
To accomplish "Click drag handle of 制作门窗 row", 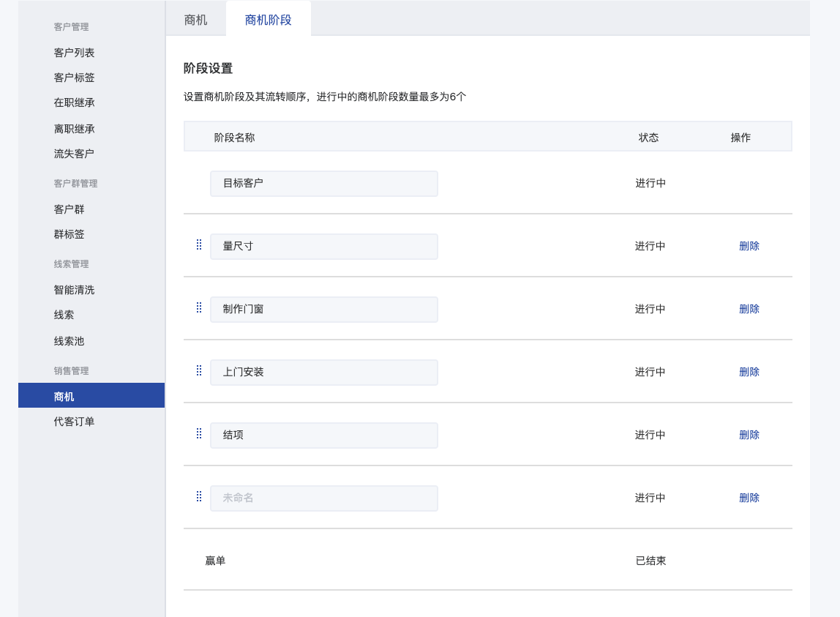I will (199, 307).
